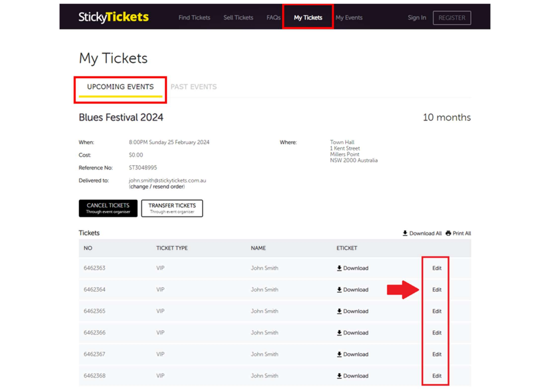Open Sell Tickets in the navigation bar
The image size is (546, 392).
[x=238, y=18]
